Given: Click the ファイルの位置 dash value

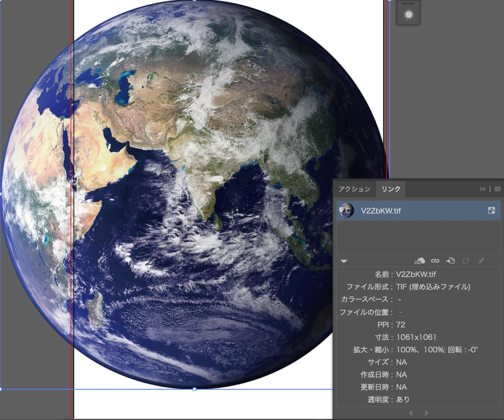Looking at the screenshot, I should pos(401,312).
